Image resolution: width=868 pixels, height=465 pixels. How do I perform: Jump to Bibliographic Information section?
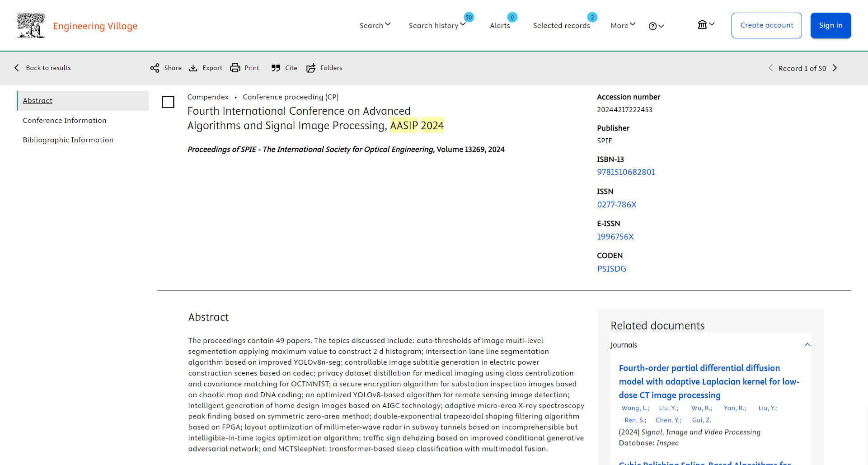[68, 140]
